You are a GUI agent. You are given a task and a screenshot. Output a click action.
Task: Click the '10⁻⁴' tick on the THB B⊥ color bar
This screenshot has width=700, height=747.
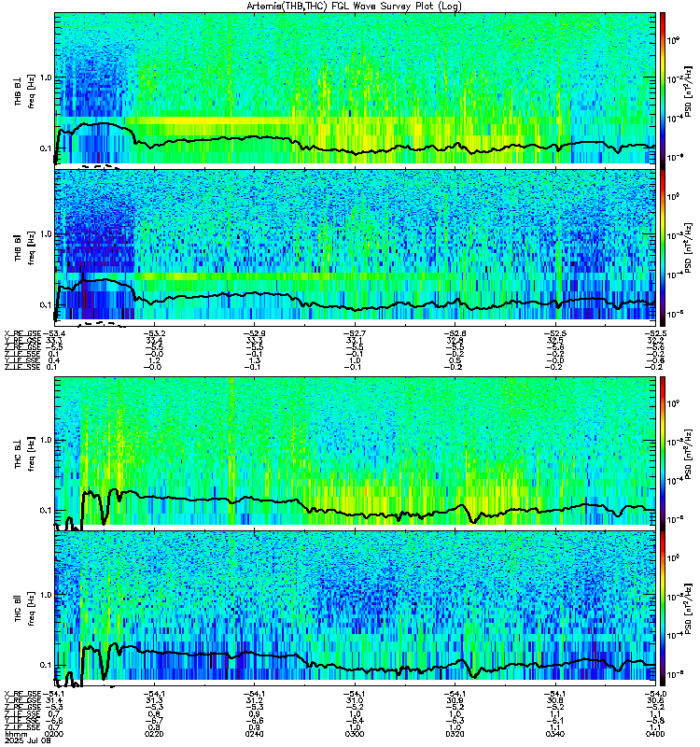[674, 119]
